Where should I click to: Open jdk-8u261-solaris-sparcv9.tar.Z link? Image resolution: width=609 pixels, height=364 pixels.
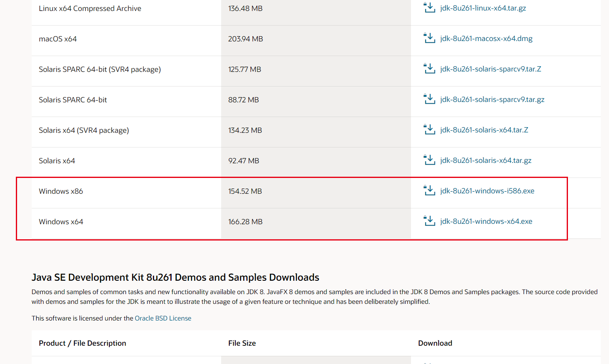(x=491, y=69)
